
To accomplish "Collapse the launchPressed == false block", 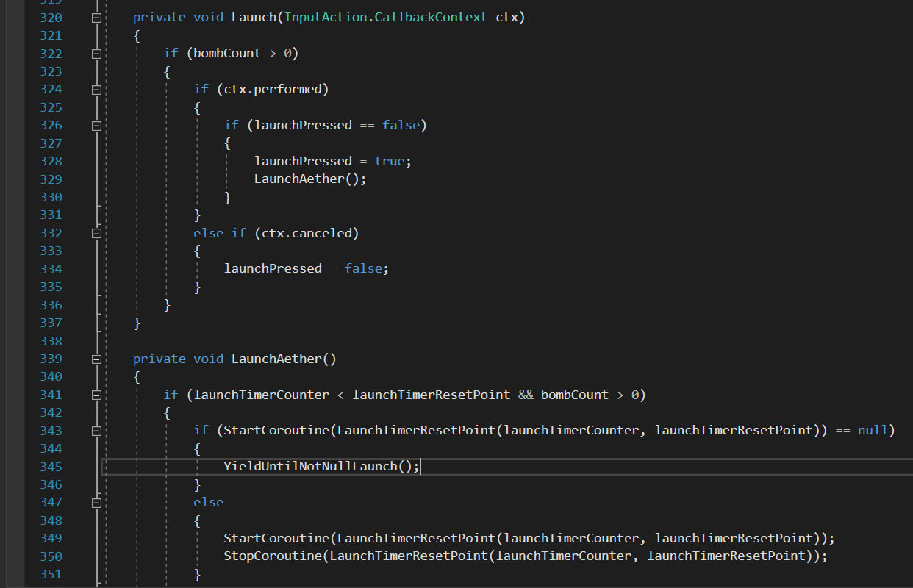I will pos(96,126).
